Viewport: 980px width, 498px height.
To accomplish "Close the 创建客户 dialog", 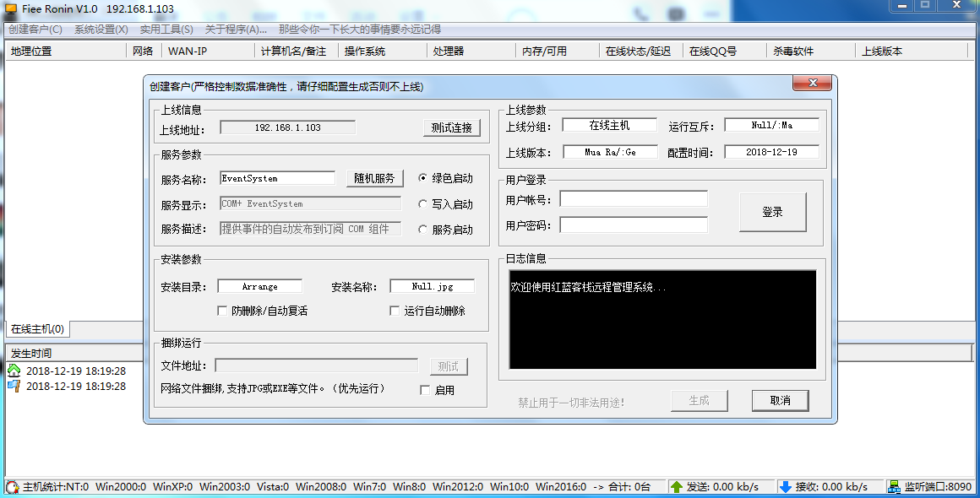I will click(812, 83).
